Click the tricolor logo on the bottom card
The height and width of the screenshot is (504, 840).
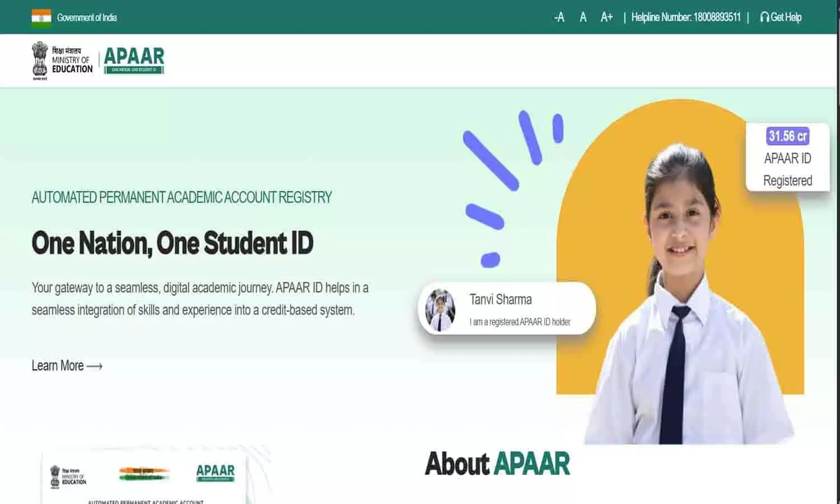point(144,474)
